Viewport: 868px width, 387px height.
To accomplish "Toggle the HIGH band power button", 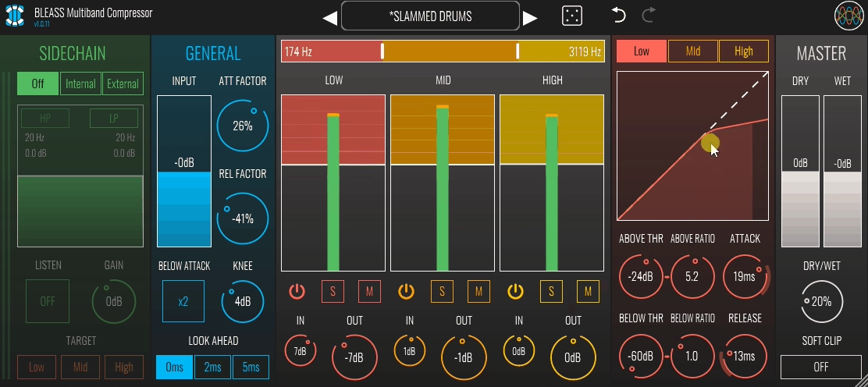I will [515, 291].
